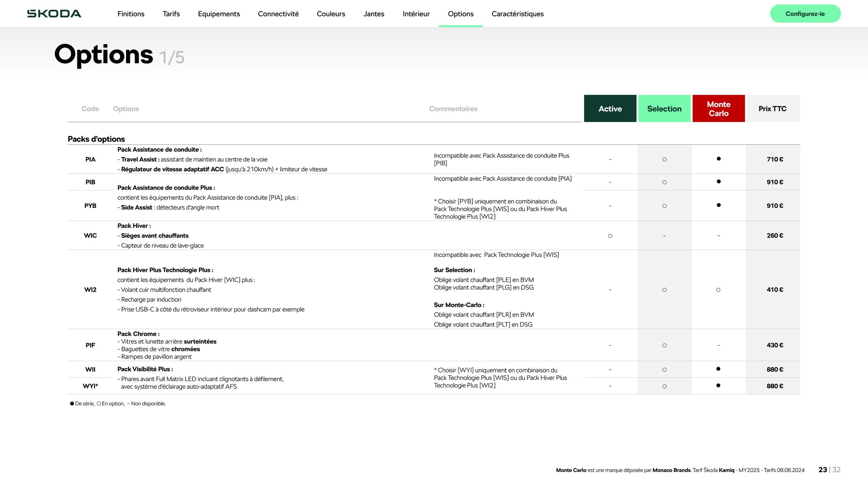Click the Jantes navigation icon

coord(374,14)
